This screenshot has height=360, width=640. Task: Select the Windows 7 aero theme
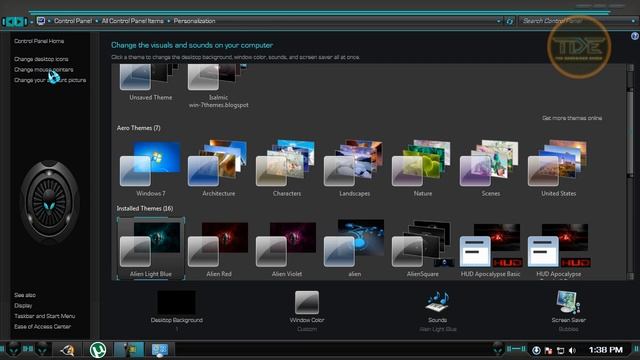(x=151, y=169)
